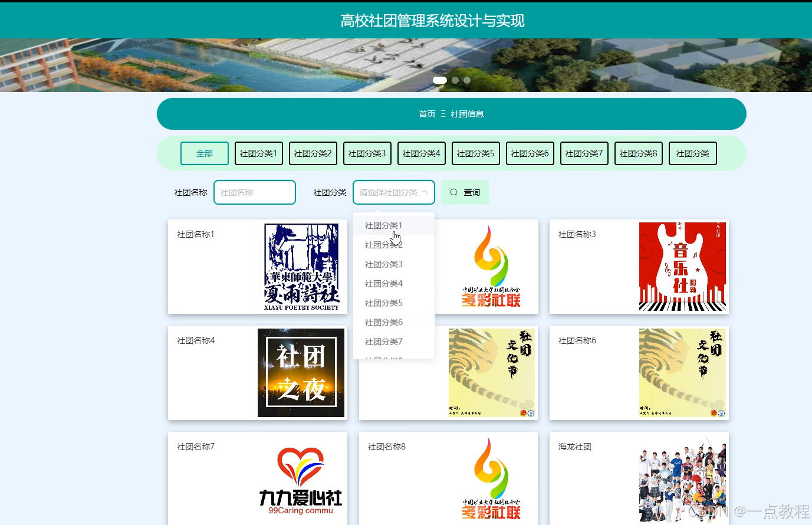Image resolution: width=812 pixels, height=525 pixels.
Task: Select the 社团分类1 filter tab
Action: [x=259, y=153]
